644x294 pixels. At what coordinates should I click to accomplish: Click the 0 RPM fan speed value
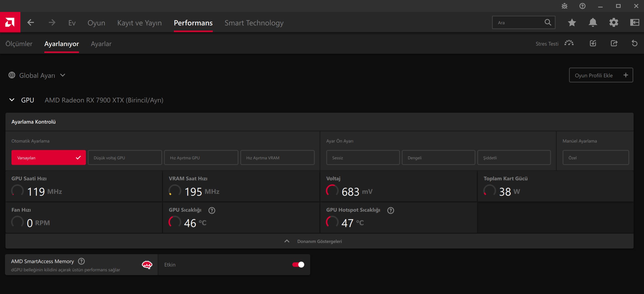[38, 223]
